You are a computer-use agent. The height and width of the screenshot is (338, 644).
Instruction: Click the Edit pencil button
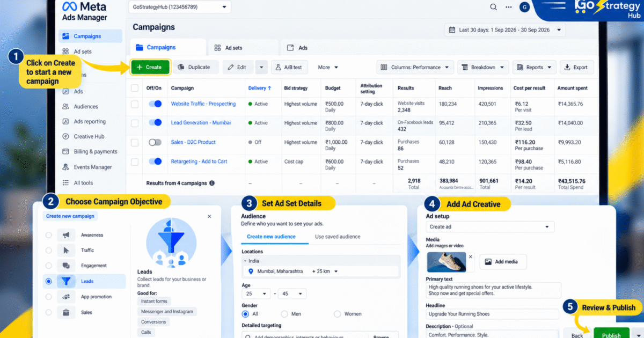238,67
